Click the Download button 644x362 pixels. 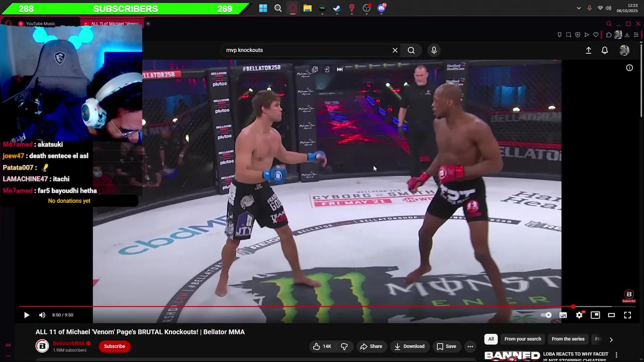[x=409, y=346]
